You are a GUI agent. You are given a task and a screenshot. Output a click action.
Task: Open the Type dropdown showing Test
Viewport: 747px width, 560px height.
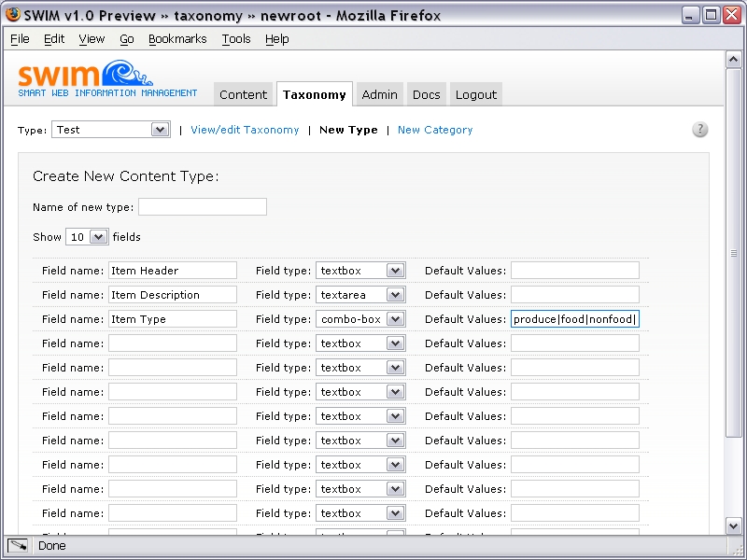[x=111, y=130]
